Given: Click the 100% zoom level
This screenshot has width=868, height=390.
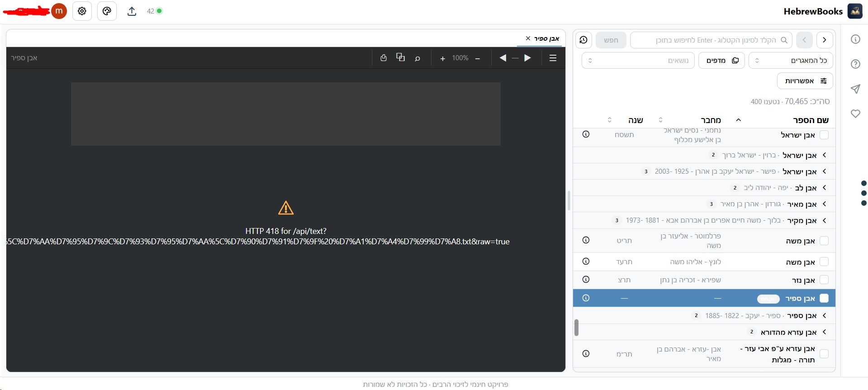Looking at the screenshot, I should pos(460,58).
